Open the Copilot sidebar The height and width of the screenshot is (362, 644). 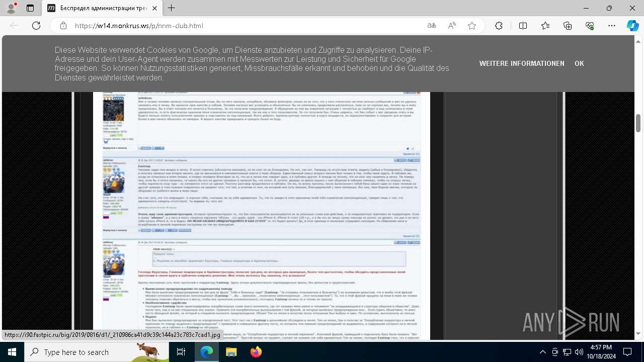tap(632, 26)
